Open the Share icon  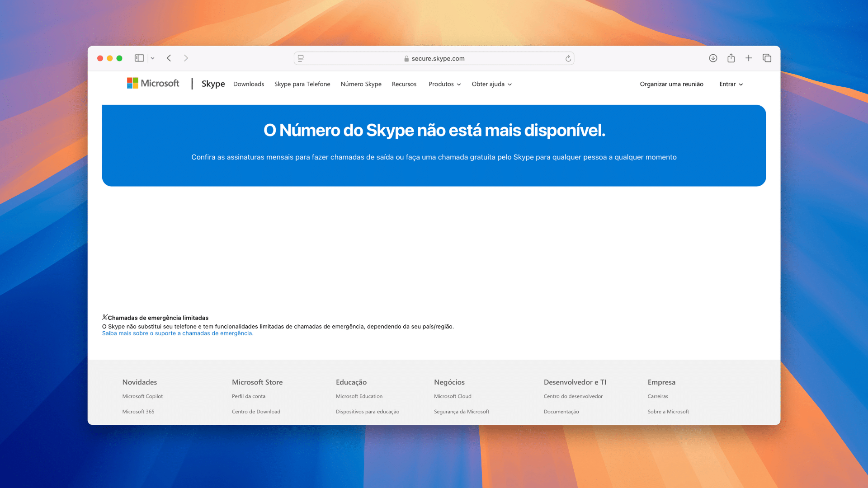click(731, 58)
